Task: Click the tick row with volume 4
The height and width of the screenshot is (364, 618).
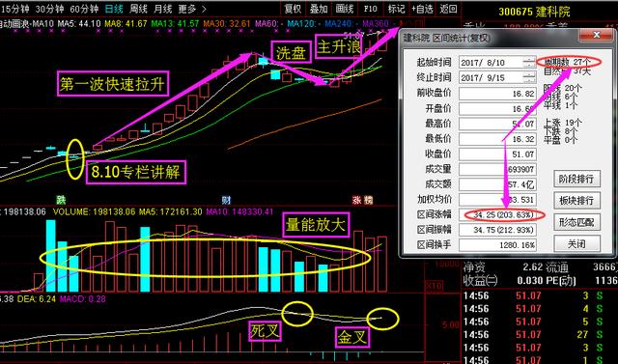Action: pos(538,308)
